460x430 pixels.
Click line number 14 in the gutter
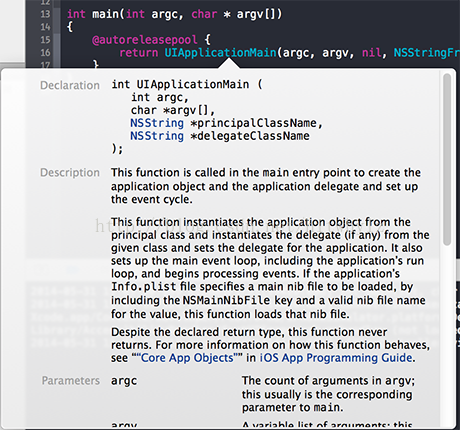pyautogui.click(x=45, y=27)
